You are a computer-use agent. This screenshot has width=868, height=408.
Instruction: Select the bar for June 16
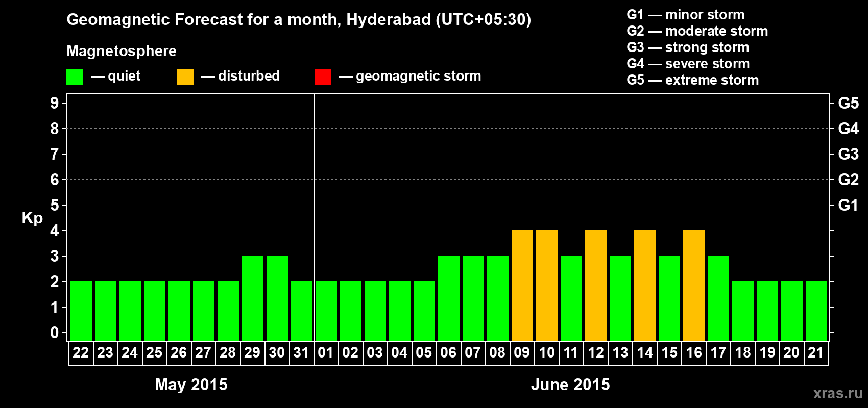(x=694, y=285)
